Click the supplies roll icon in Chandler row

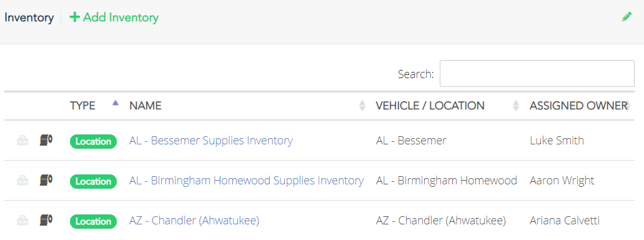tap(46, 220)
